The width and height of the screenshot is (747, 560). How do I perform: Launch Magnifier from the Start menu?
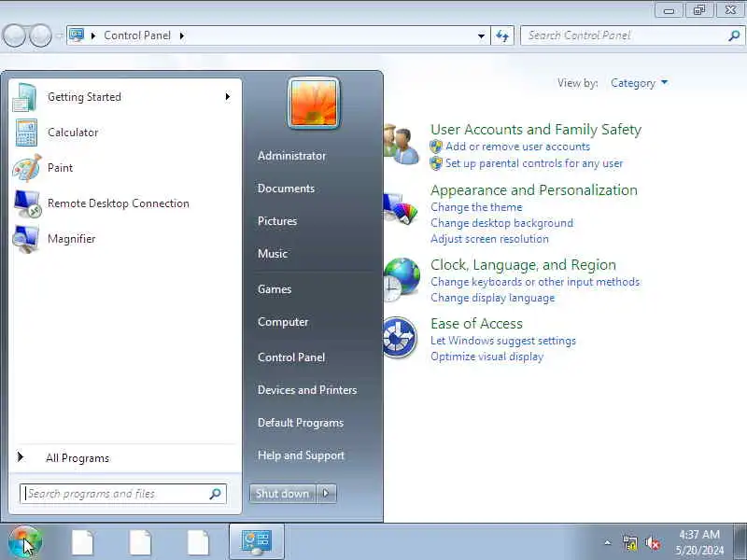[x=125, y=239]
